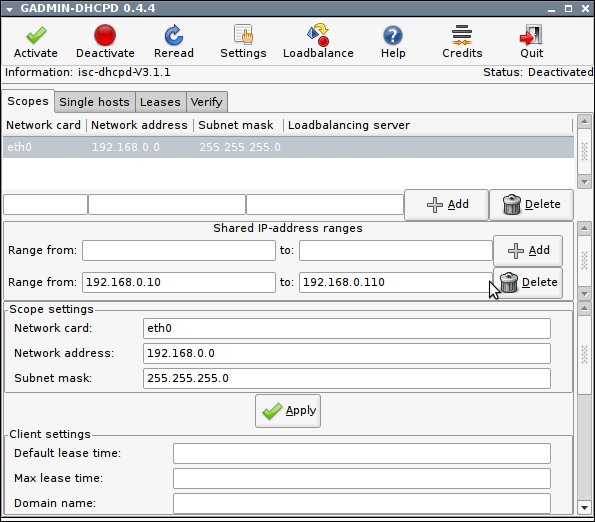Image resolution: width=595 pixels, height=522 pixels.
Task: Click the Quit exit icon
Action: pyautogui.click(x=531, y=35)
